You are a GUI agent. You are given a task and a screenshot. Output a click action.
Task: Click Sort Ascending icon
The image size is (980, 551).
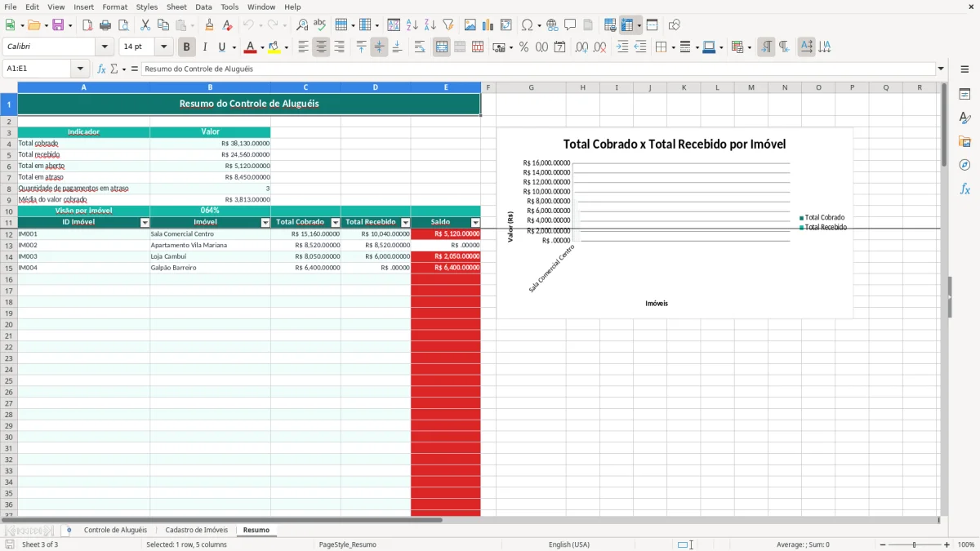(412, 25)
